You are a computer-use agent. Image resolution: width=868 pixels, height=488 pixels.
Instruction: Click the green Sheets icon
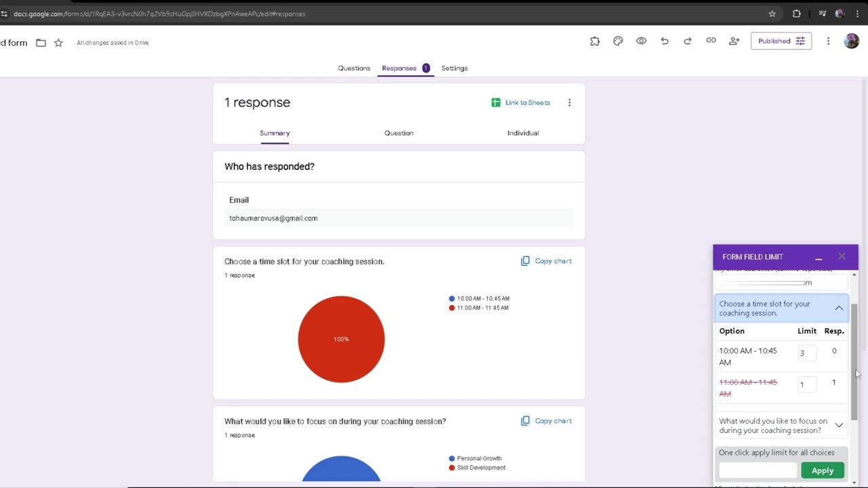(x=496, y=102)
